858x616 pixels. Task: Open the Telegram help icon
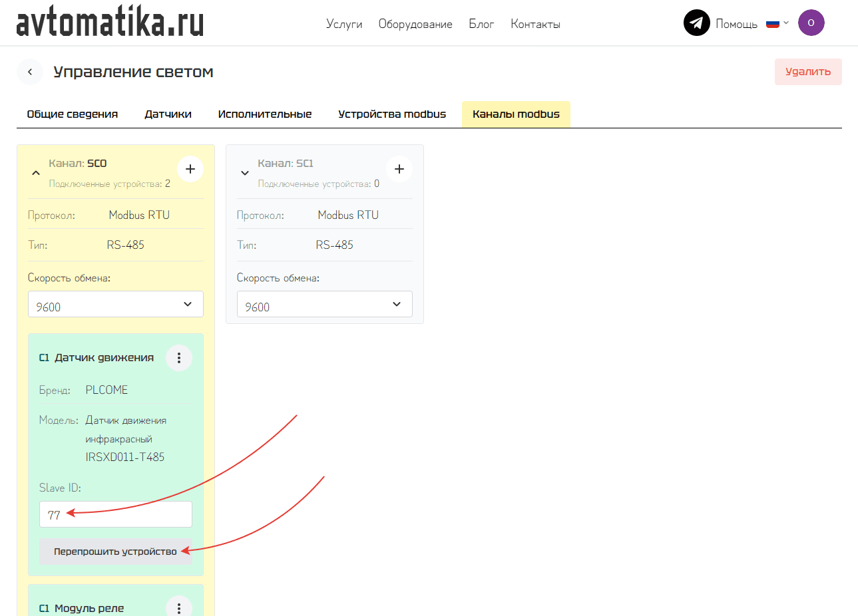(x=696, y=23)
